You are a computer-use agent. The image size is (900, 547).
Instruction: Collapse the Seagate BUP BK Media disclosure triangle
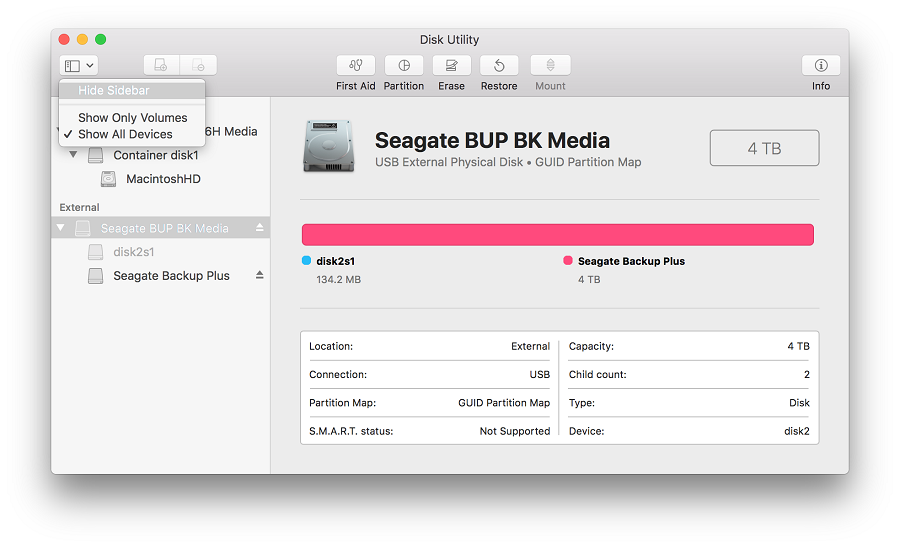pos(60,228)
